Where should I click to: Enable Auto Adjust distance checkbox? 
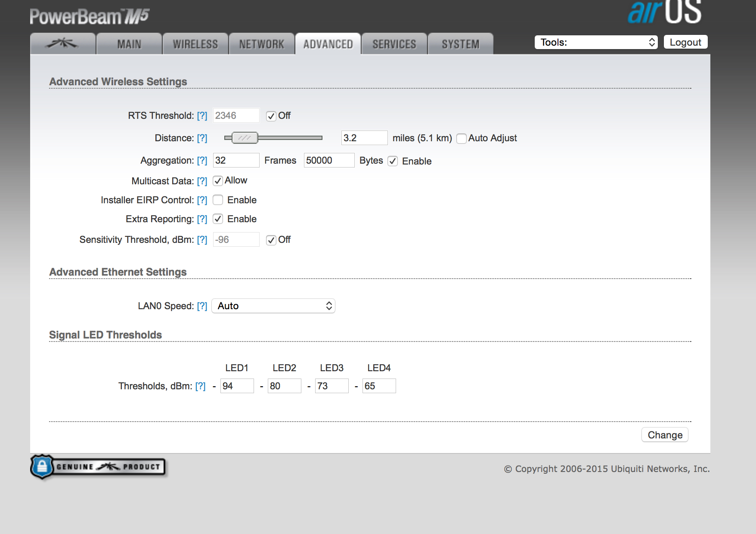[x=461, y=138]
